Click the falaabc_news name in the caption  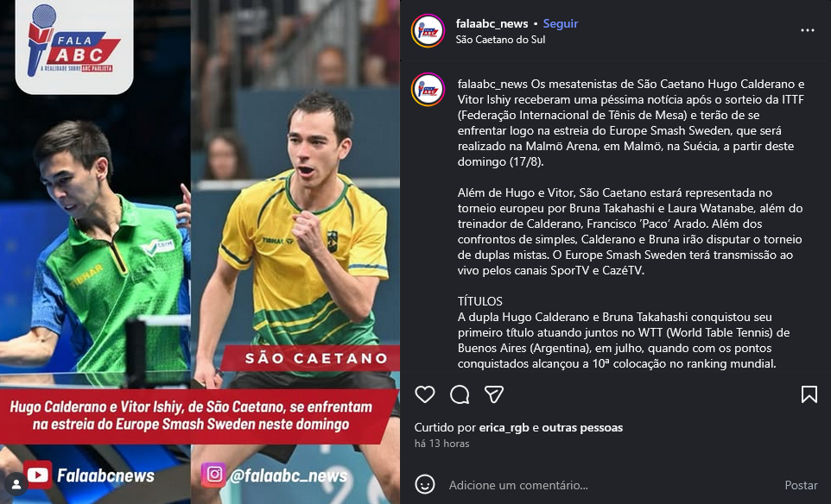[x=492, y=85]
